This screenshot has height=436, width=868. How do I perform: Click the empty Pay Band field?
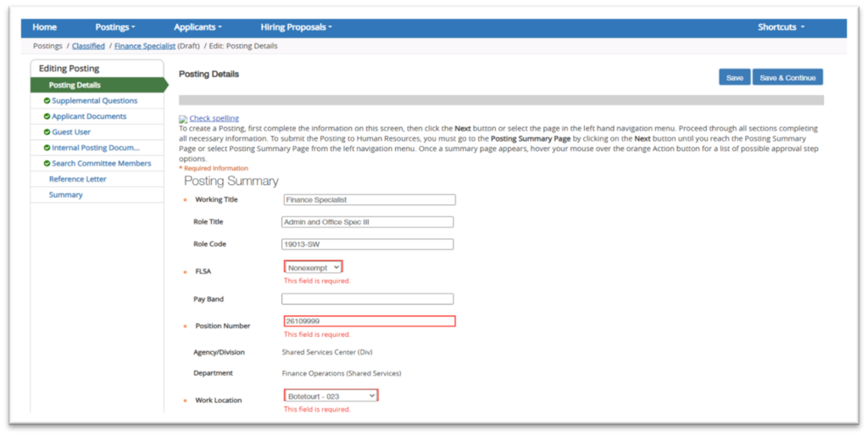click(x=368, y=299)
